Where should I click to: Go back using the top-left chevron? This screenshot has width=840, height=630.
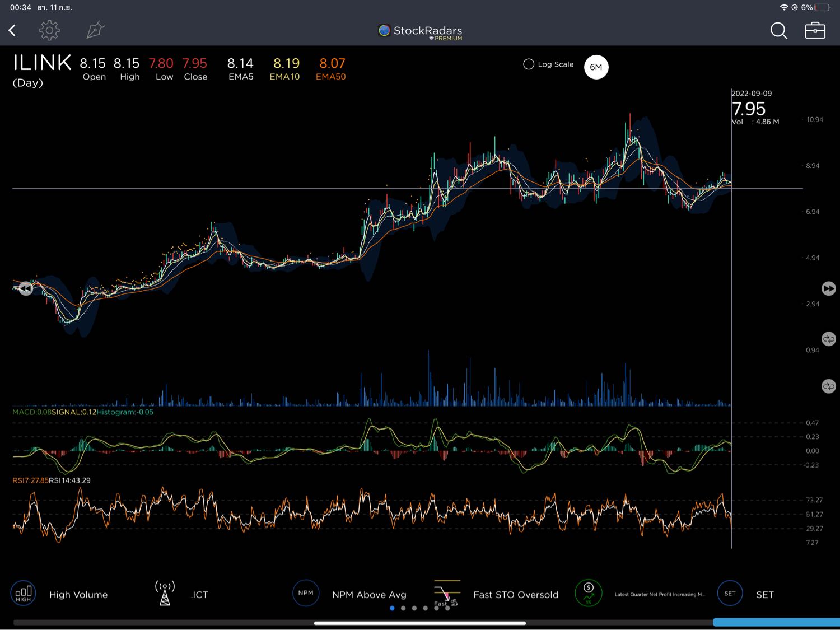(x=12, y=30)
